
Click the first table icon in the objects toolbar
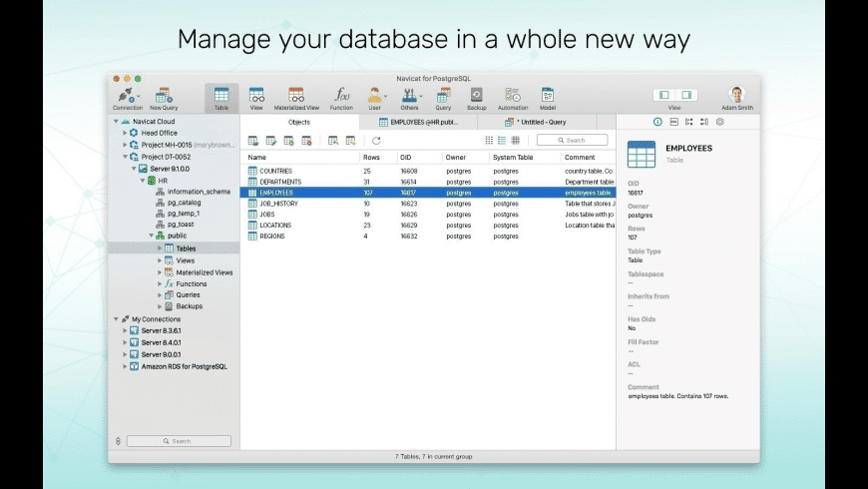[x=253, y=141]
